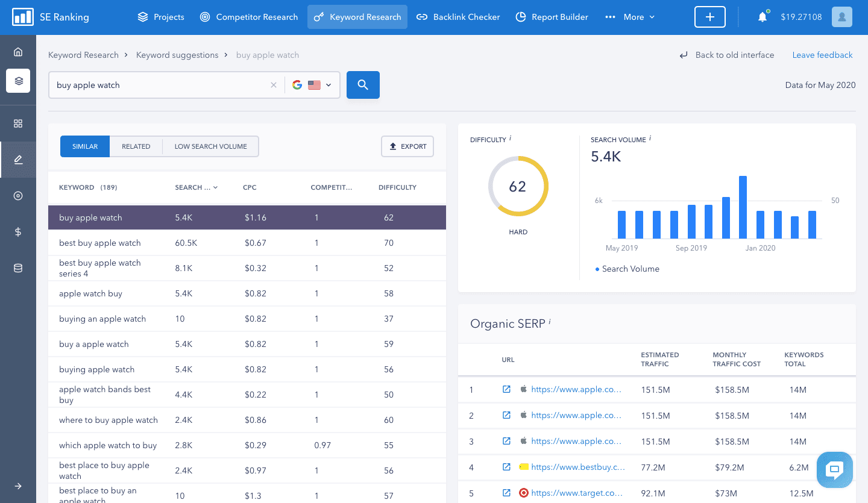Clear the search field with X icon
The width and height of the screenshot is (868, 503).
click(x=274, y=85)
